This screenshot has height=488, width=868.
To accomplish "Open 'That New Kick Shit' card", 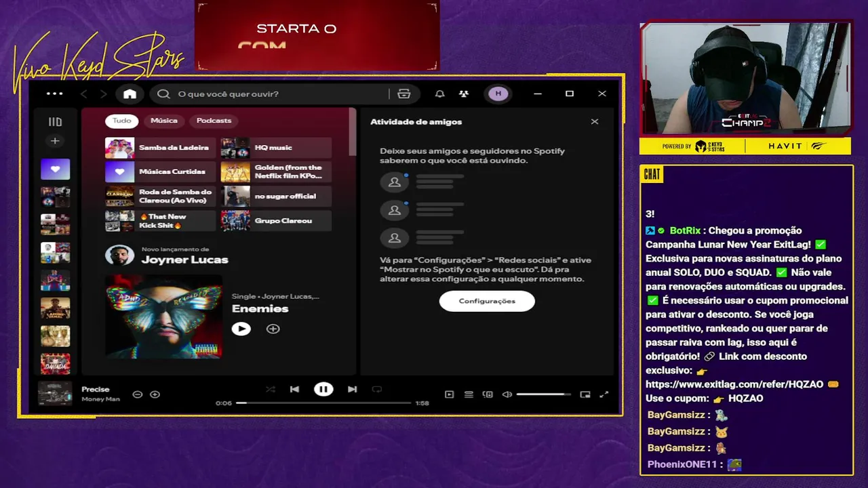I will point(160,221).
